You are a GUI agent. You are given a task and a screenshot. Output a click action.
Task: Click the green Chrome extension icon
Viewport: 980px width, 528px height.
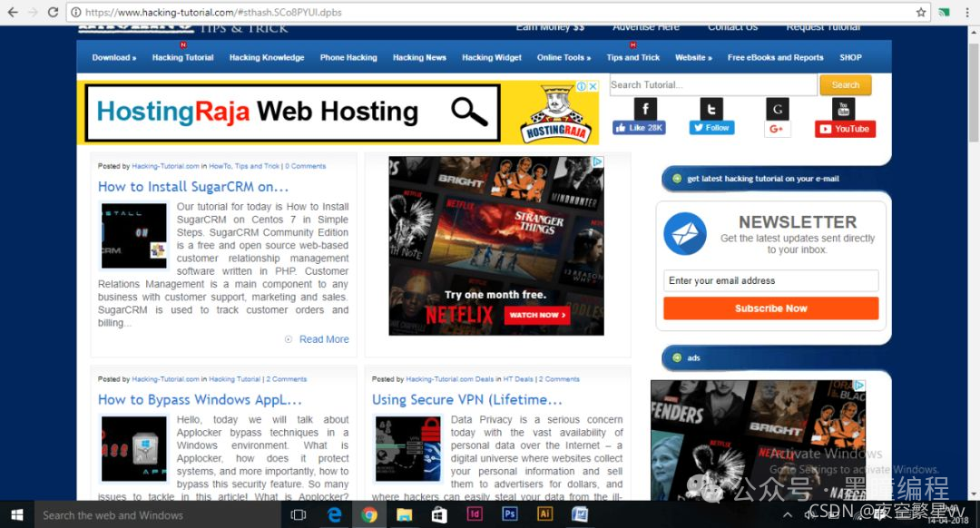[x=945, y=12]
